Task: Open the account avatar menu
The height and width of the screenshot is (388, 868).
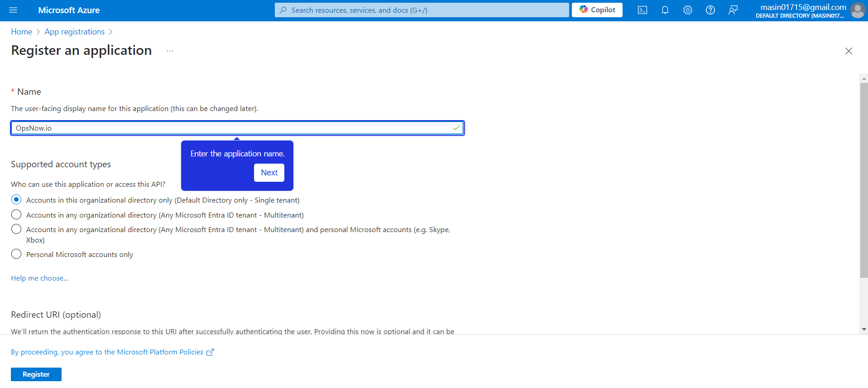Action: [x=857, y=10]
